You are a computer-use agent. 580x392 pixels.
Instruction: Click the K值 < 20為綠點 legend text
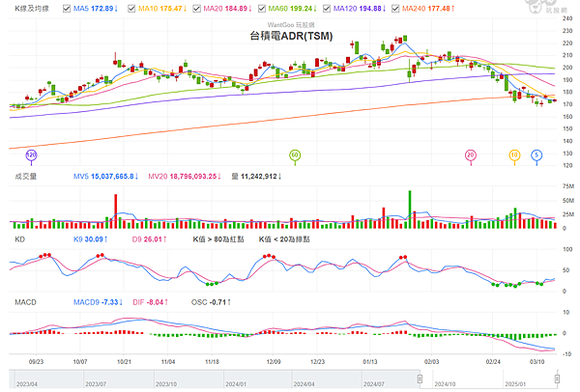[x=284, y=239]
